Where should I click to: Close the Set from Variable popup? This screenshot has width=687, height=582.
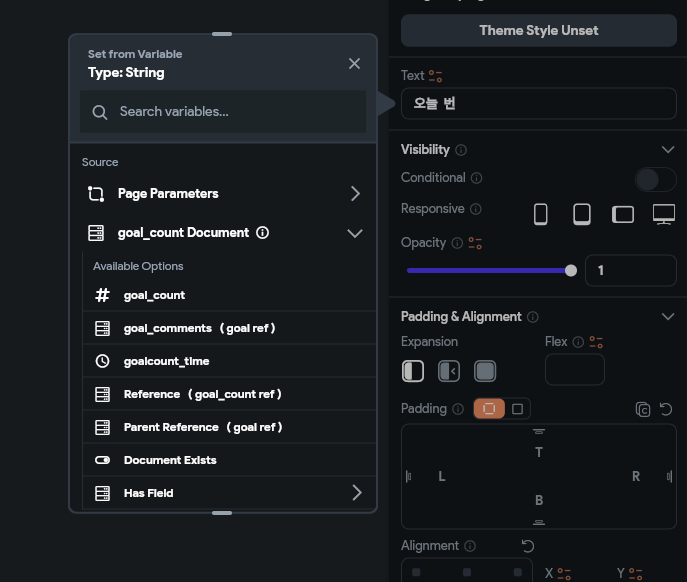[354, 64]
